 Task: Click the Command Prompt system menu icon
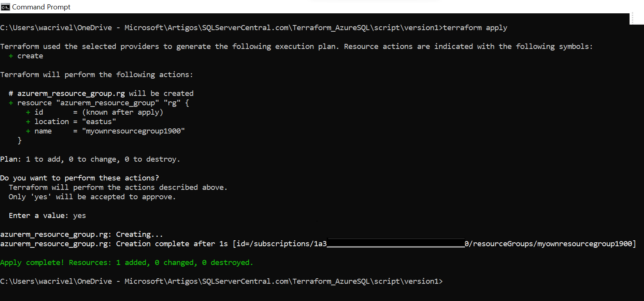pyautogui.click(x=5, y=7)
